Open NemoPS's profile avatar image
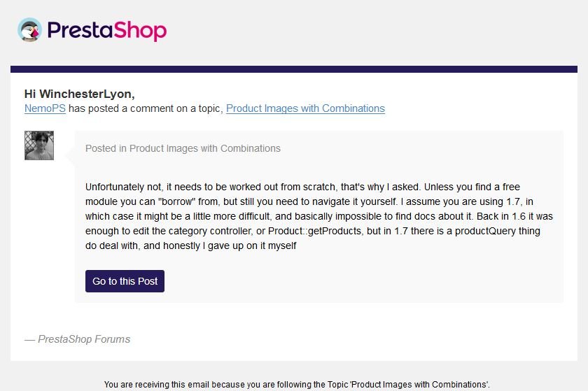The height and width of the screenshot is (391, 588). [x=39, y=145]
